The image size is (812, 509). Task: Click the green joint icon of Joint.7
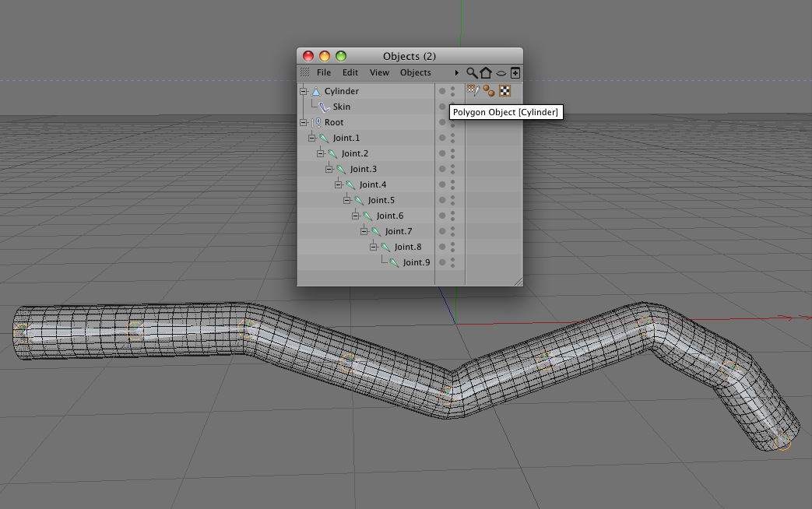[x=376, y=231]
